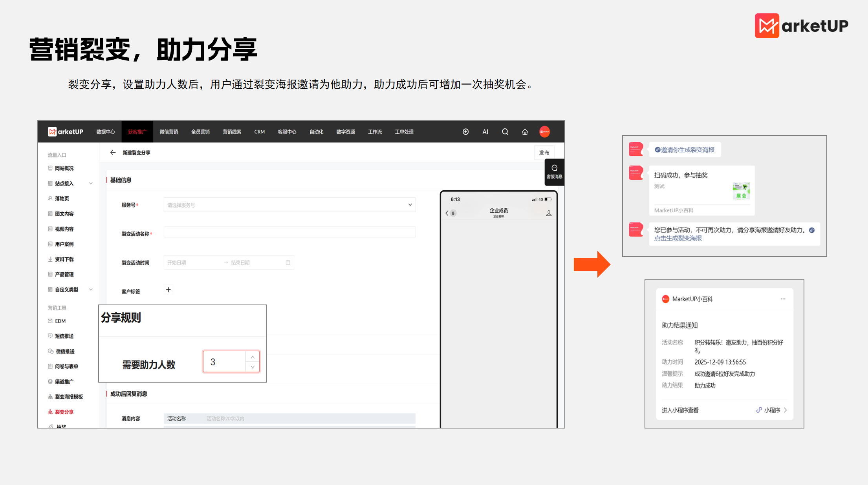Click the plus to add a 客户标签
The height and width of the screenshot is (485, 868).
pos(168,290)
